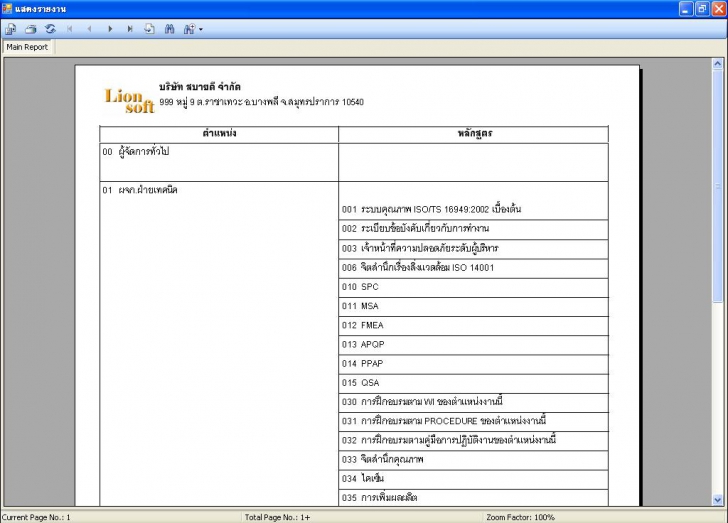This screenshot has width=728, height=523.
Task: Select the '030' WI training row
Action: 473,402
